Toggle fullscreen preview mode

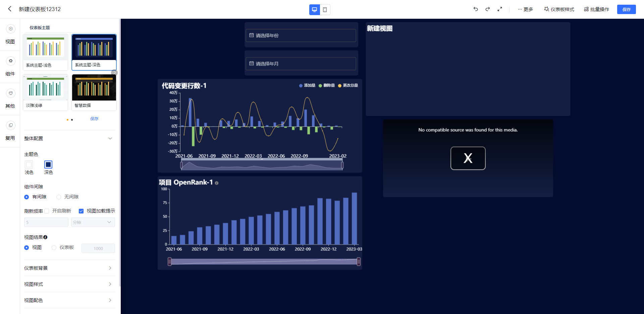tap(500, 9)
